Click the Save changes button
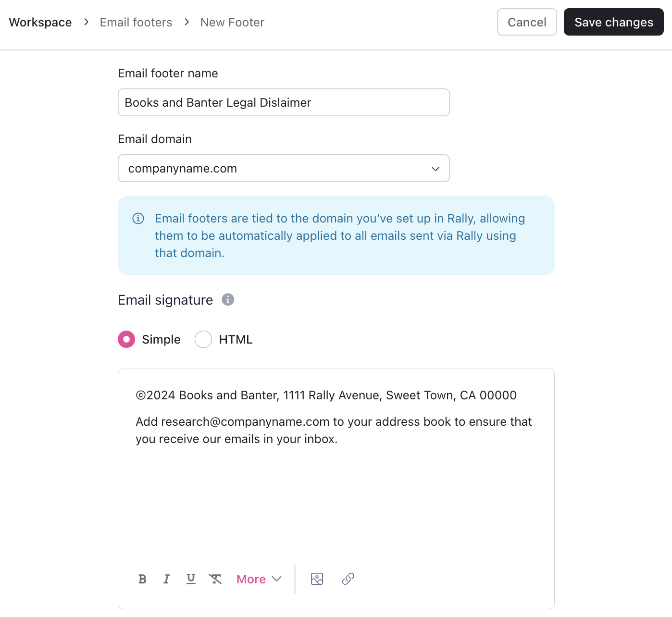The height and width of the screenshot is (617, 672). [x=613, y=22]
